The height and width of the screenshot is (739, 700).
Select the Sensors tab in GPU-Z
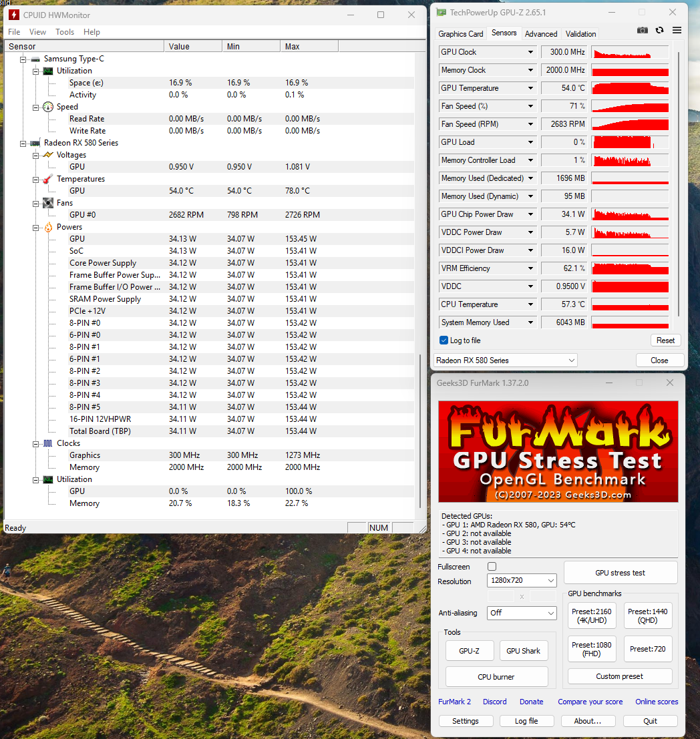coord(504,33)
